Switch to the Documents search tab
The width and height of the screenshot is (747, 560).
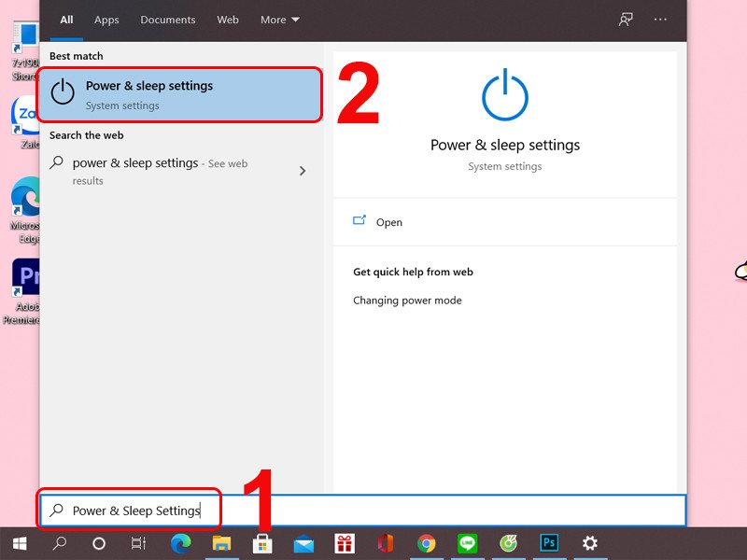tap(168, 20)
